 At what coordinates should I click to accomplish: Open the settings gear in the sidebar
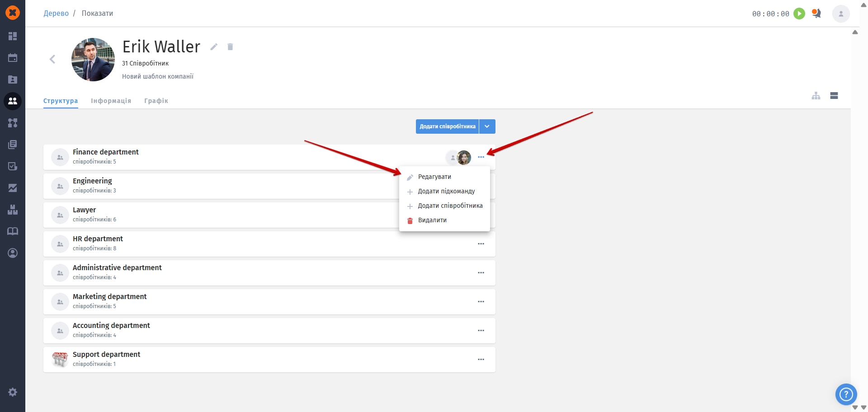(x=13, y=392)
